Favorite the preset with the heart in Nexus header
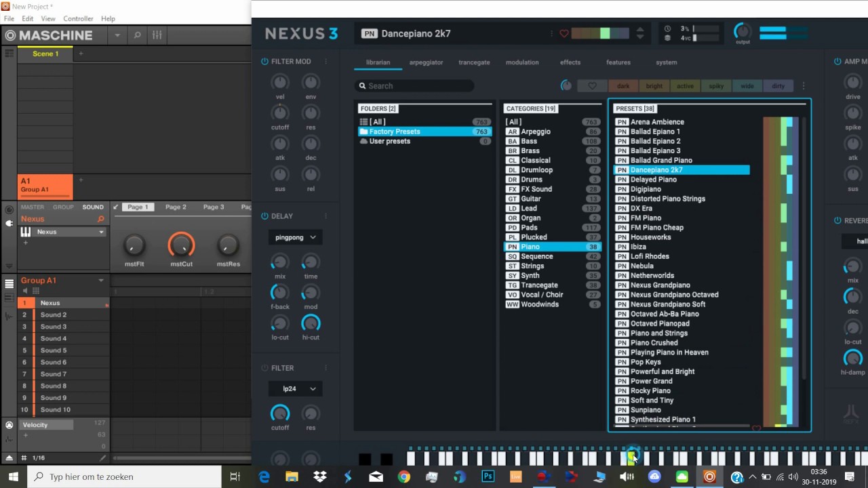The width and height of the screenshot is (868, 488). click(564, 34)
